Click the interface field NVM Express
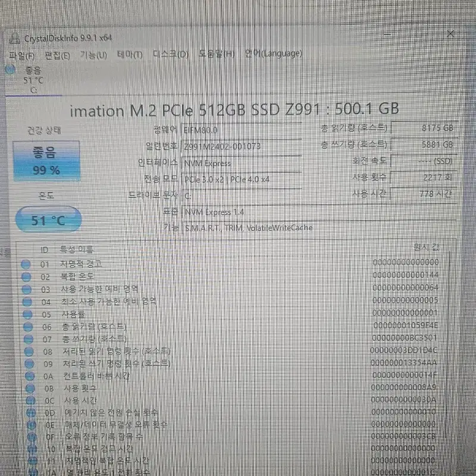The height and width of the screenshot is (476, 476). point(242,163)
